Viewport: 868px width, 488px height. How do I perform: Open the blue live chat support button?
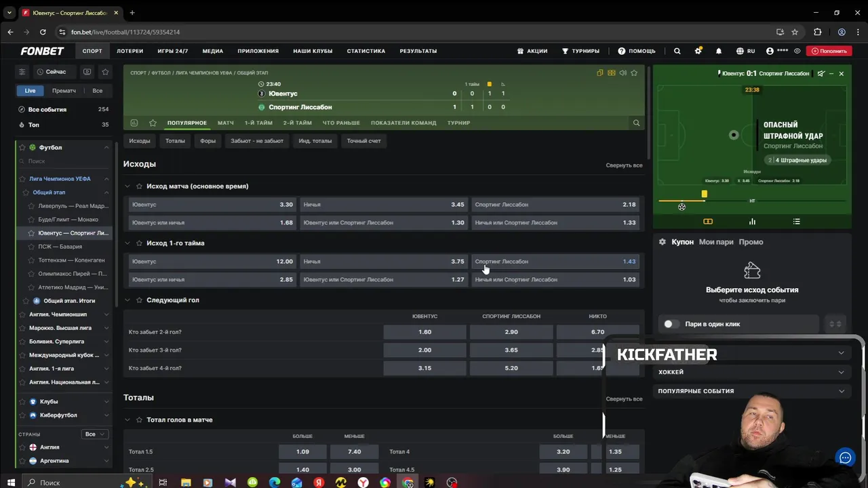tap(845, 457)
